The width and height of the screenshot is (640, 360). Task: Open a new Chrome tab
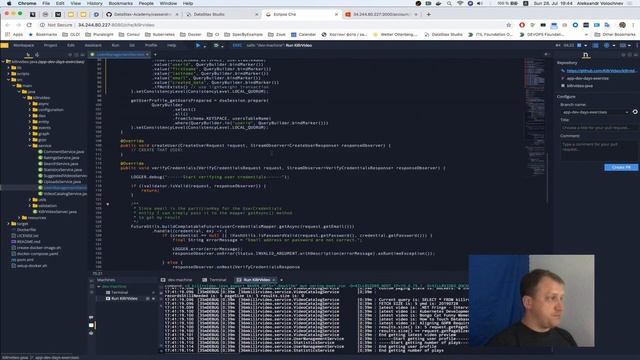point(429,14)
